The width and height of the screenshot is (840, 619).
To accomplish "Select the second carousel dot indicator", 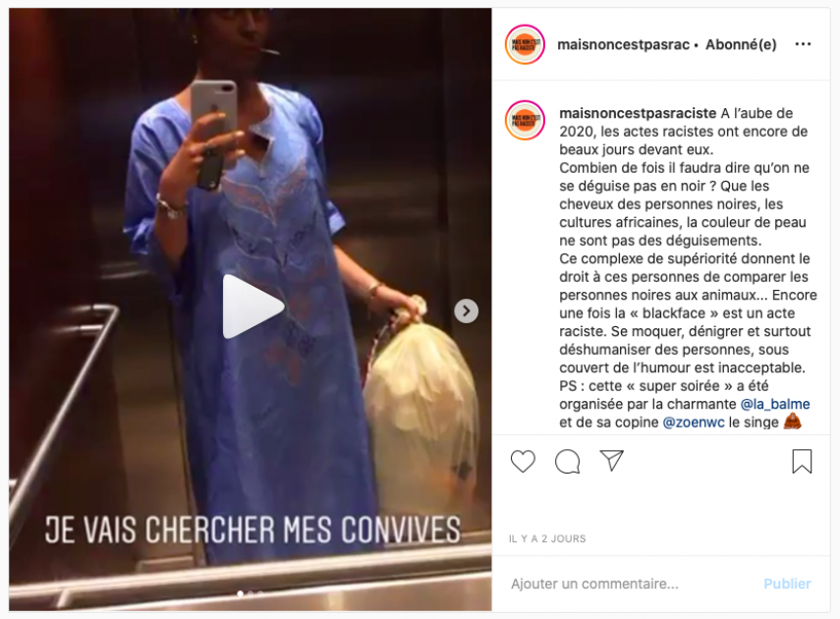I will [x=251, y=593].
